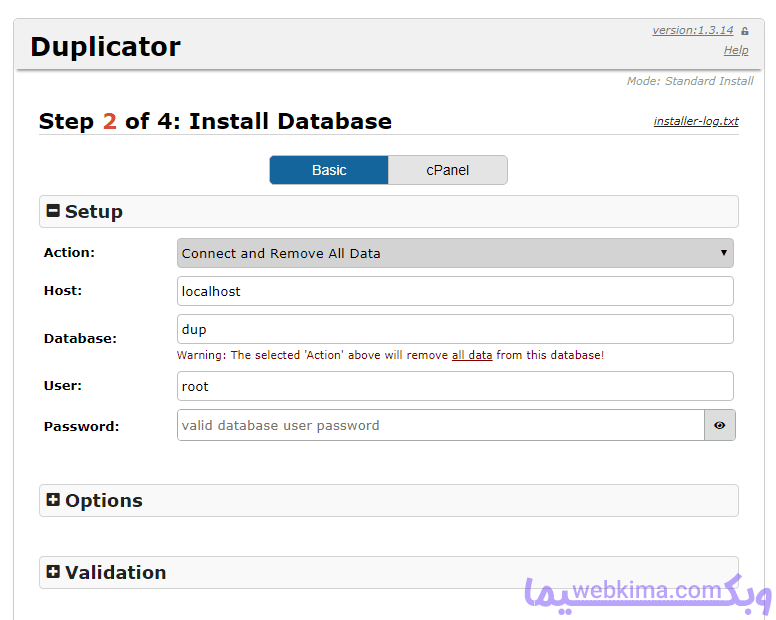The width and height of the screenshot is (776, 620).
Task: Focus the Password input field
Action: 441,425
